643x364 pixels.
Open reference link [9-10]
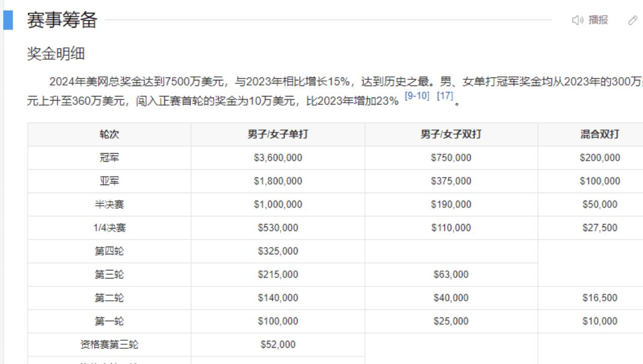coord(417,96)
